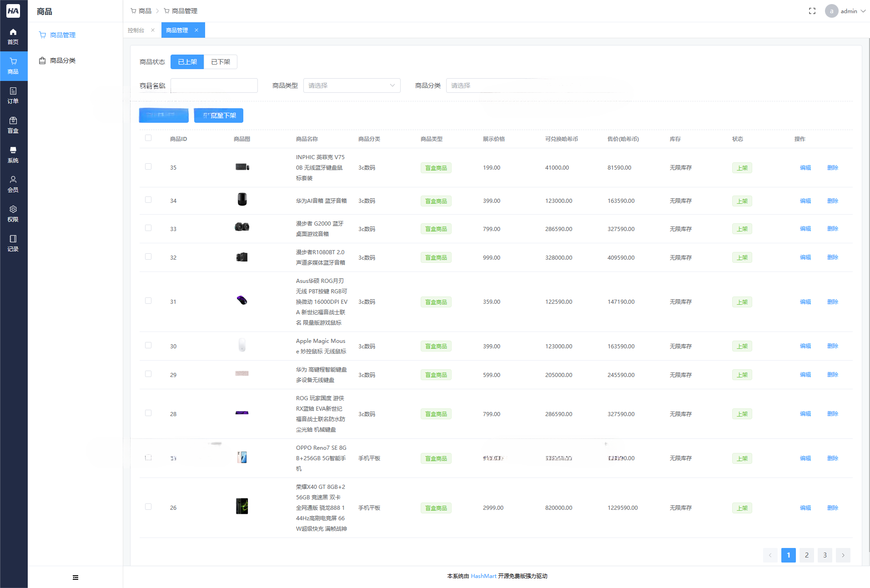Check the row for product ID 34
Screen dimensions: 870x588
pyautogui.click(x=148, y=200)
